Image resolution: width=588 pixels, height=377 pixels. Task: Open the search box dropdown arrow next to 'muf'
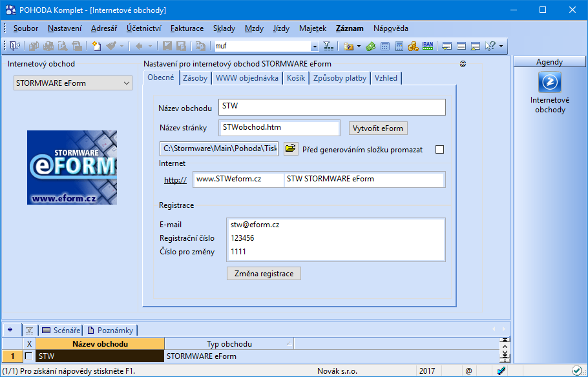coord(315,46)
